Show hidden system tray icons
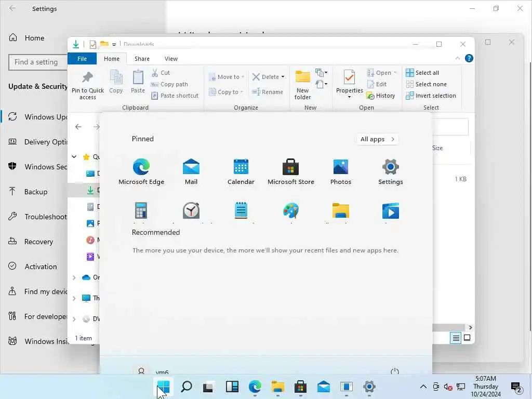This screenshot has width=532, height=399. point(423,387)
